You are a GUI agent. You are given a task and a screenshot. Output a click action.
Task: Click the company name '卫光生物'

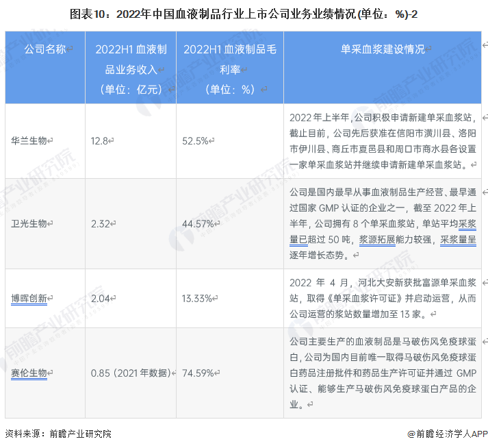coord(29,224)
